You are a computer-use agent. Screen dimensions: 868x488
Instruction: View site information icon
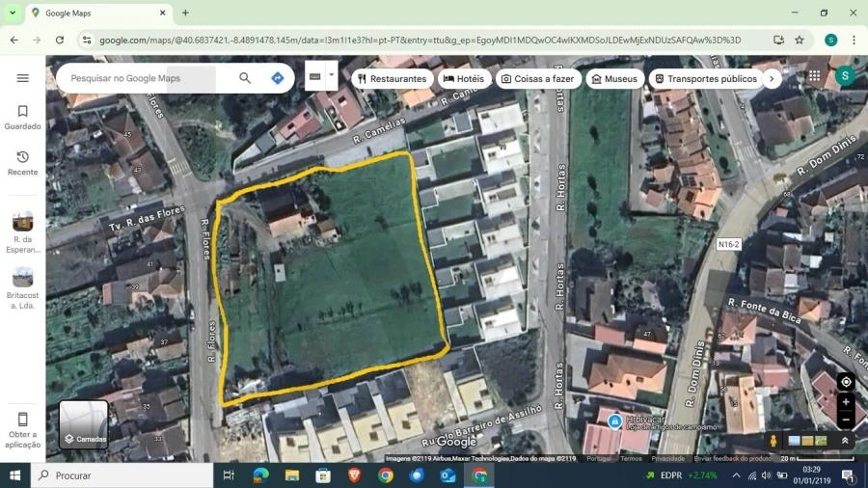(87, 40)
